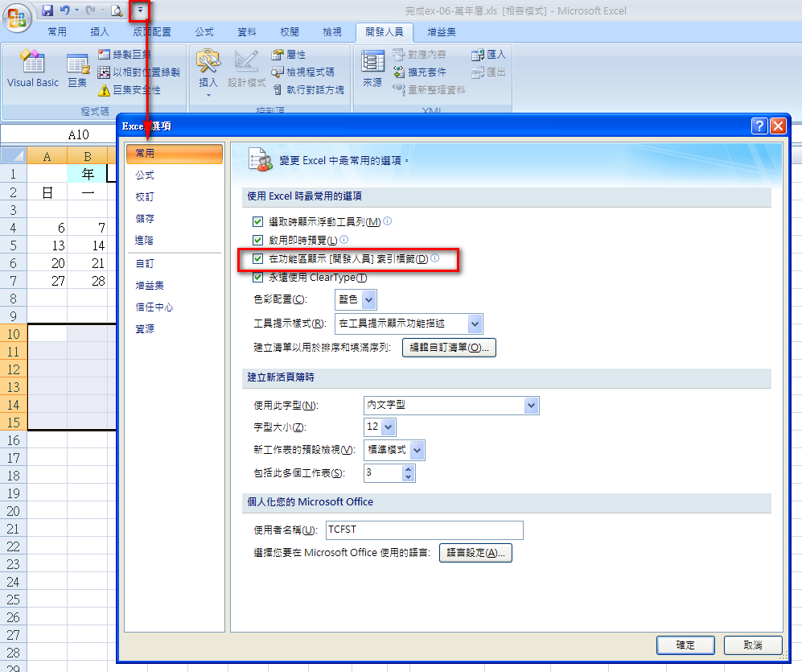
Task: Switch to the 增益集 ribbon tab
Action: [442, 31]
